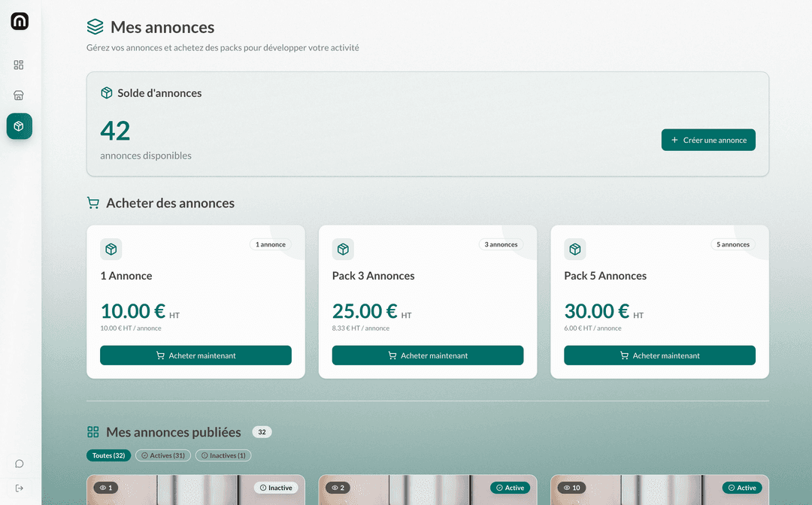Click the box icon on Pack 3 Annonces card

click(343, 249)
